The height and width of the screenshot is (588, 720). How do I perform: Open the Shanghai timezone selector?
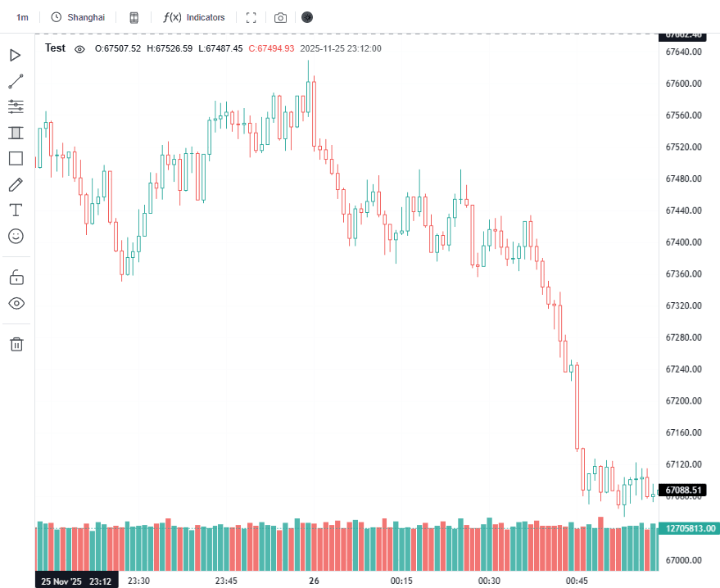coord(78,17)
